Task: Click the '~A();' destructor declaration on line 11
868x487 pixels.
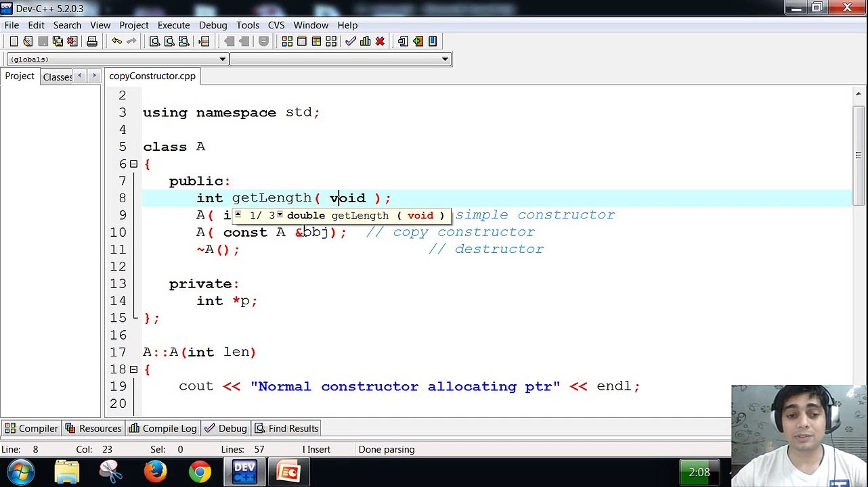Action: 218,249
